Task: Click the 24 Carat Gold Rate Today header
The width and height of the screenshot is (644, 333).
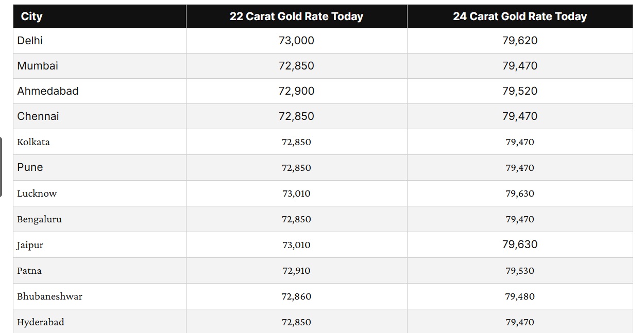Action: pos(520,16)
